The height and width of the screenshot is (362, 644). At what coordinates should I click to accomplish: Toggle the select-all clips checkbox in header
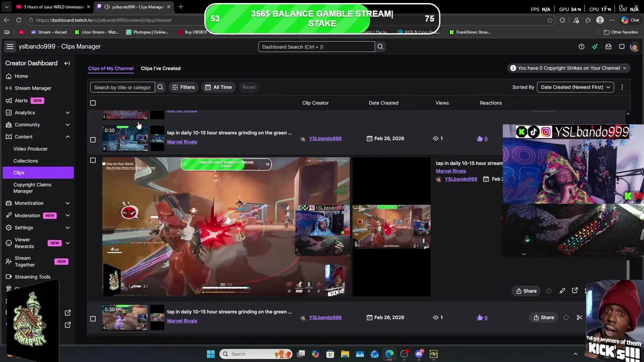point(93,103)
